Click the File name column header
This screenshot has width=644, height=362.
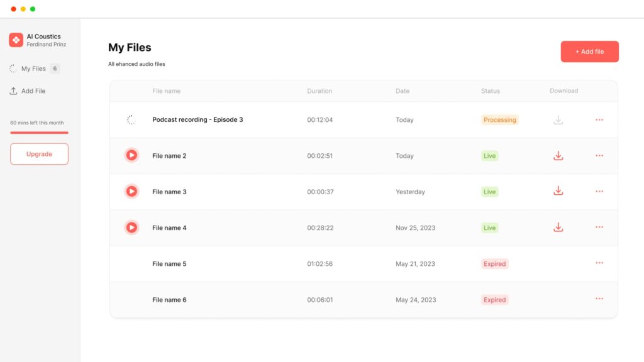point(166,91)
